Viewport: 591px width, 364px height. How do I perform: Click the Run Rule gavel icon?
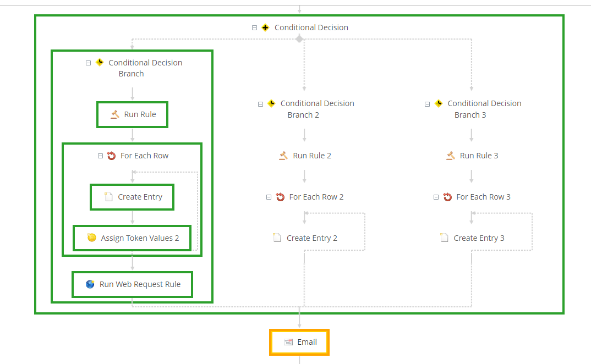click(115, 114)
